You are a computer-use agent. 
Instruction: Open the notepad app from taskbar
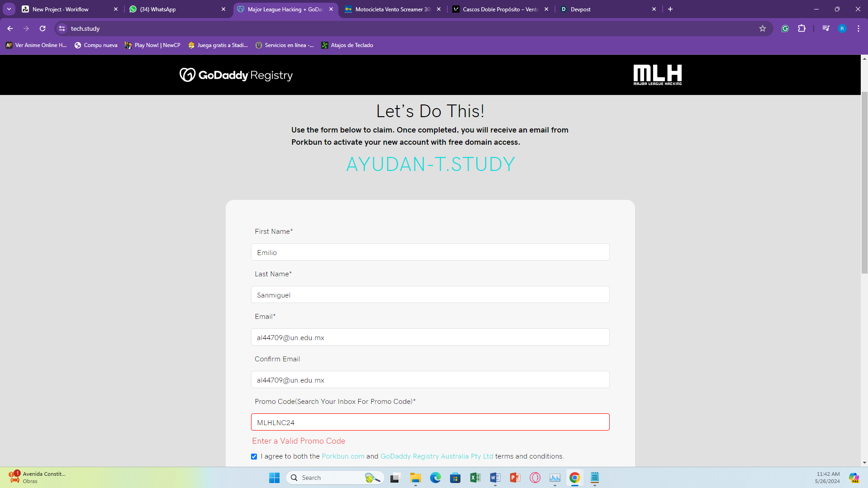point(595,478)
